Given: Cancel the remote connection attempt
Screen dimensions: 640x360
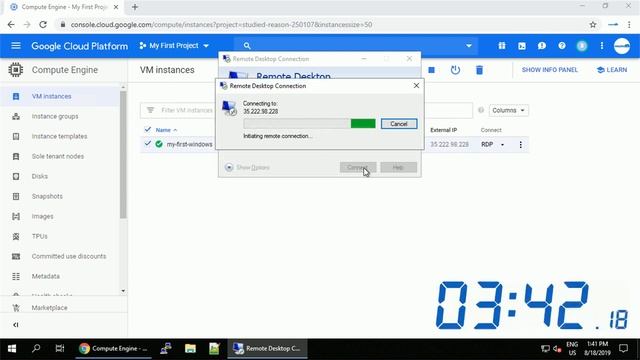Looking at the screenshot, I should click(x=399, y=124).
